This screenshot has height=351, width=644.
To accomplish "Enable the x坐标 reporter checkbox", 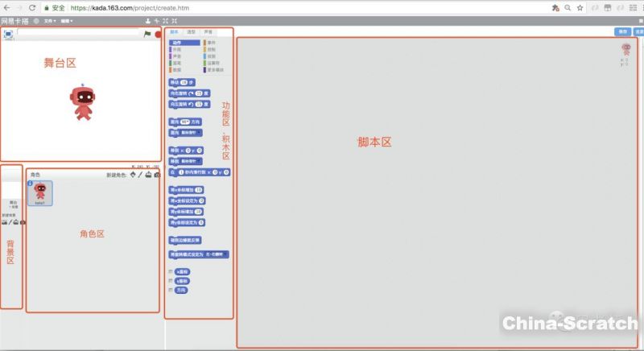I will tap(170, 271).
